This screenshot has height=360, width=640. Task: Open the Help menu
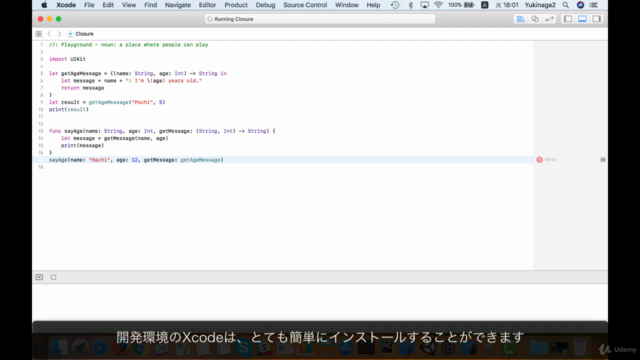pos(373,5)
